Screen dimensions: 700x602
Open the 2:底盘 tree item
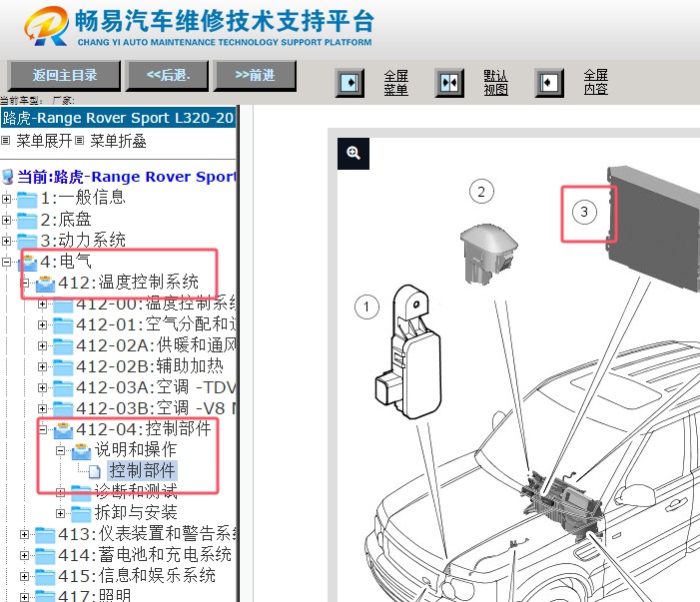click(66, 219)
